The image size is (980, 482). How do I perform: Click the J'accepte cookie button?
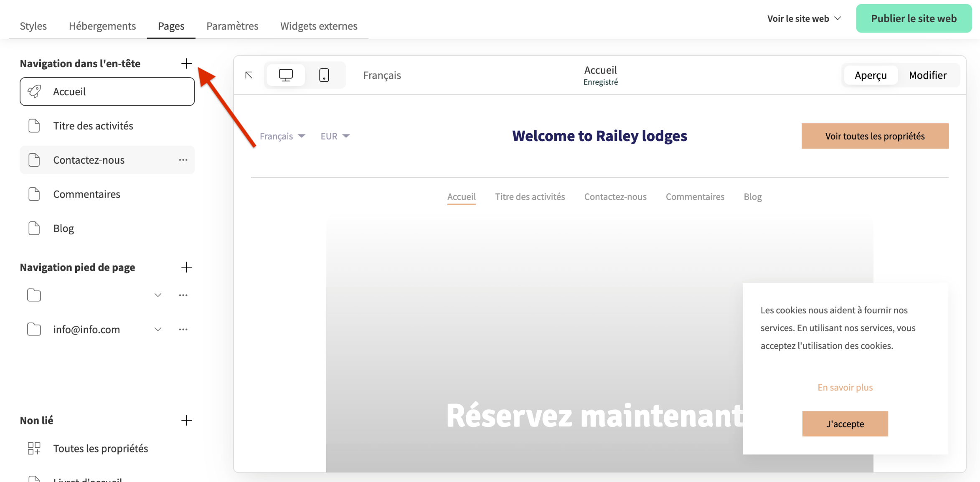coord(845,424)
